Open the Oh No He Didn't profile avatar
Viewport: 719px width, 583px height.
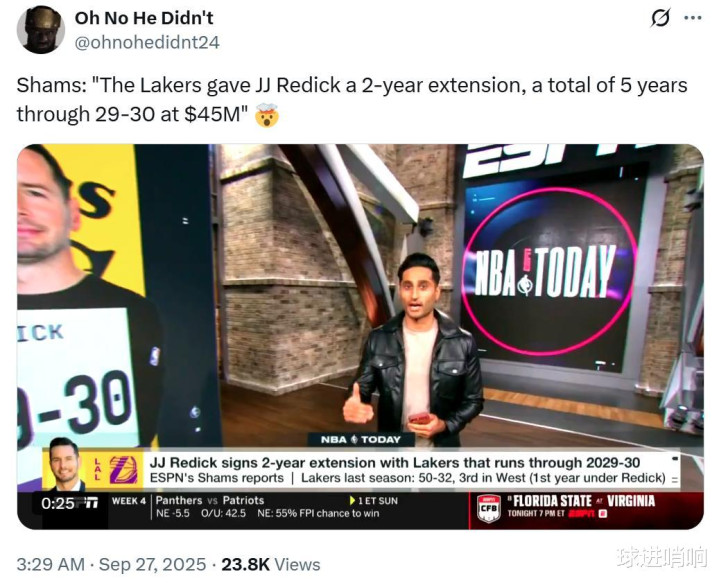[40, 30]
